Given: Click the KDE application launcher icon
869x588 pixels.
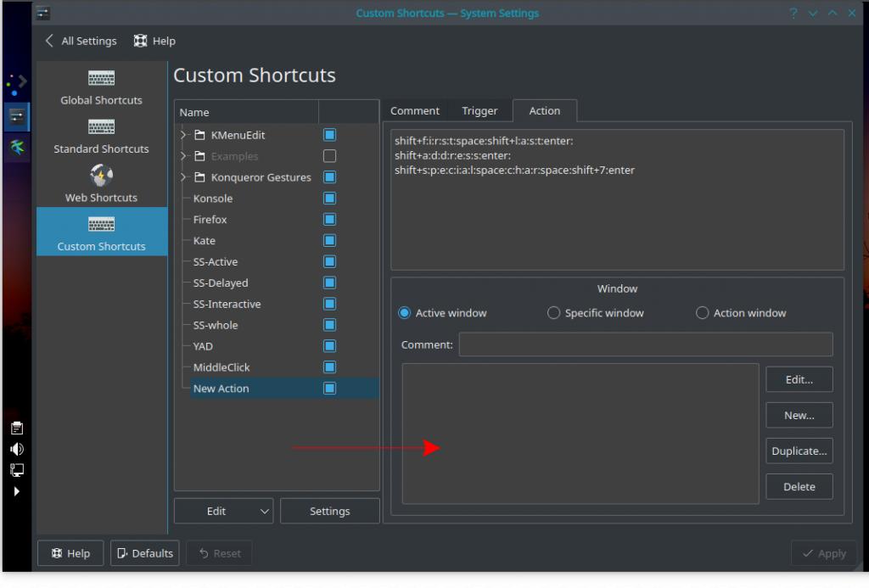Looking at the screenshot, I should [x=17, y=82].
